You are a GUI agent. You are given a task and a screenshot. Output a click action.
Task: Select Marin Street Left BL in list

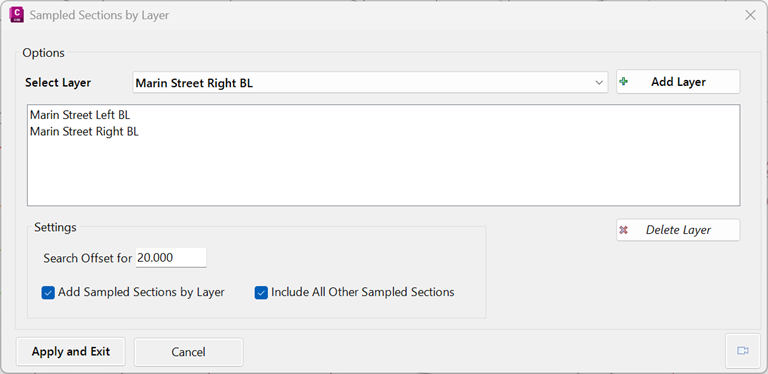click(x=80, y=116)
